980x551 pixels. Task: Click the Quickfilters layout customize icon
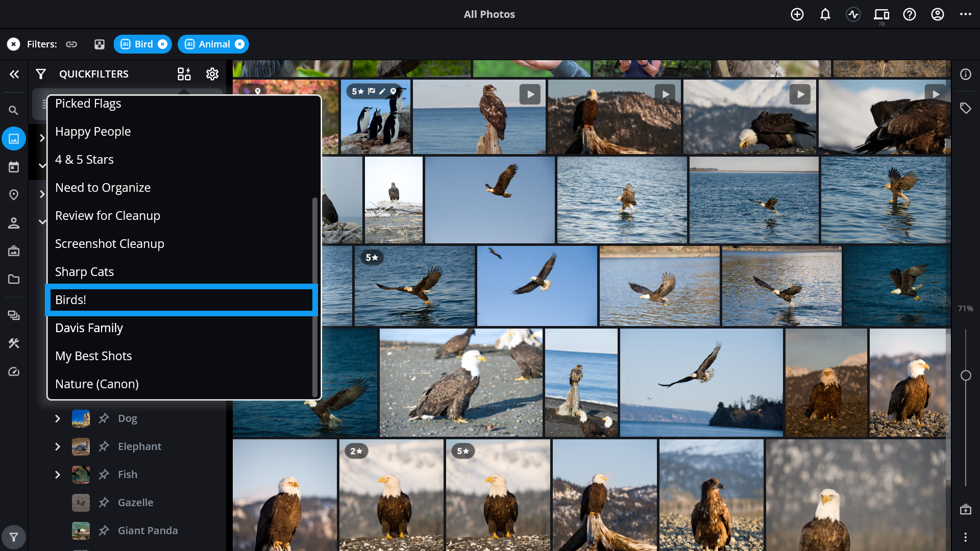[184, 74]
